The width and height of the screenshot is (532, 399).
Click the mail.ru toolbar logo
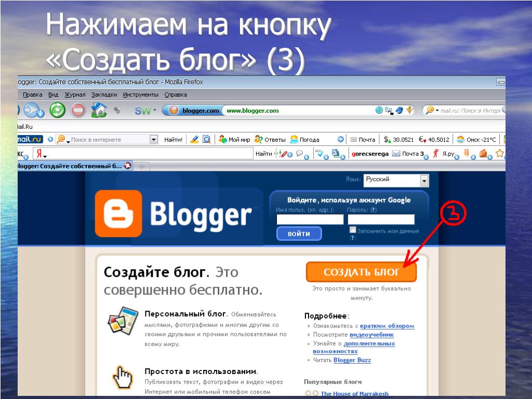point(30,139)
